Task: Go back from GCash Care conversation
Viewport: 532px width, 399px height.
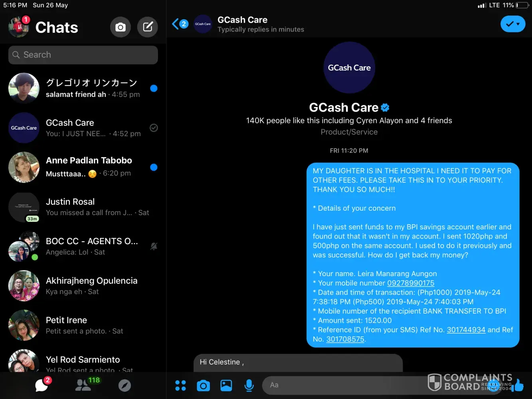Action: [x=176, y=24]
